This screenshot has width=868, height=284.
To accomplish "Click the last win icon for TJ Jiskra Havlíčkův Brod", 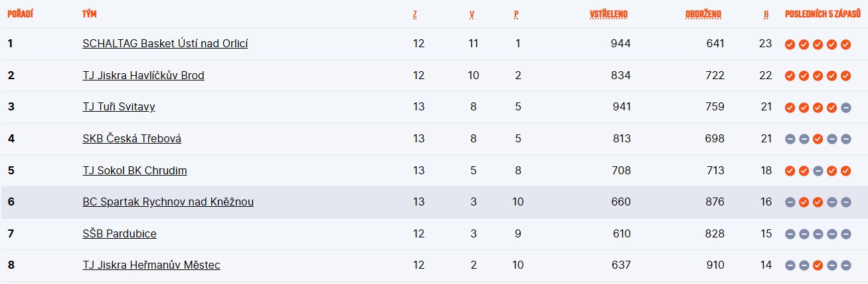I will pyautogui.click(x=845, y=76).
